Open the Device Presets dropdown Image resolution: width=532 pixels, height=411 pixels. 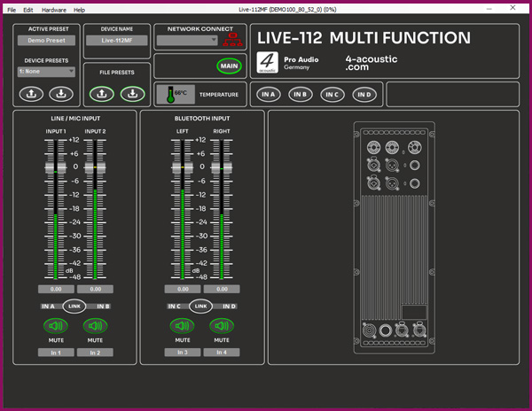click(x=46, y=72)
